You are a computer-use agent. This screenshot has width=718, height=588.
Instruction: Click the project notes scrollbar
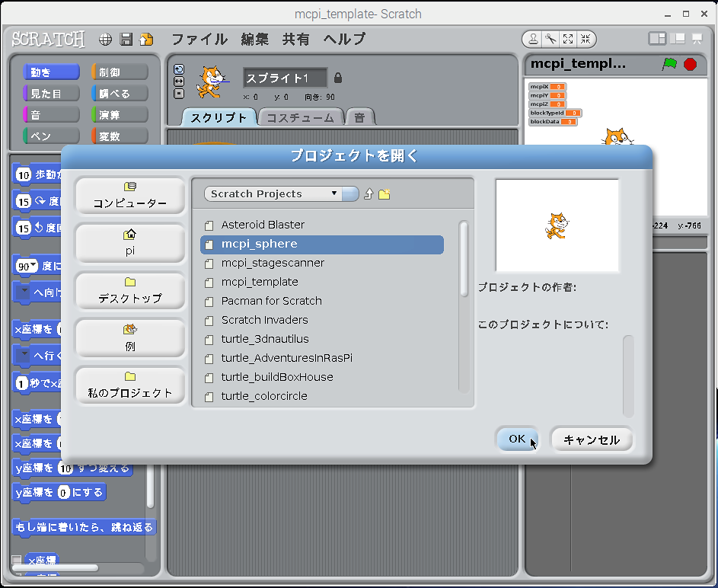[x=628, y=376]
